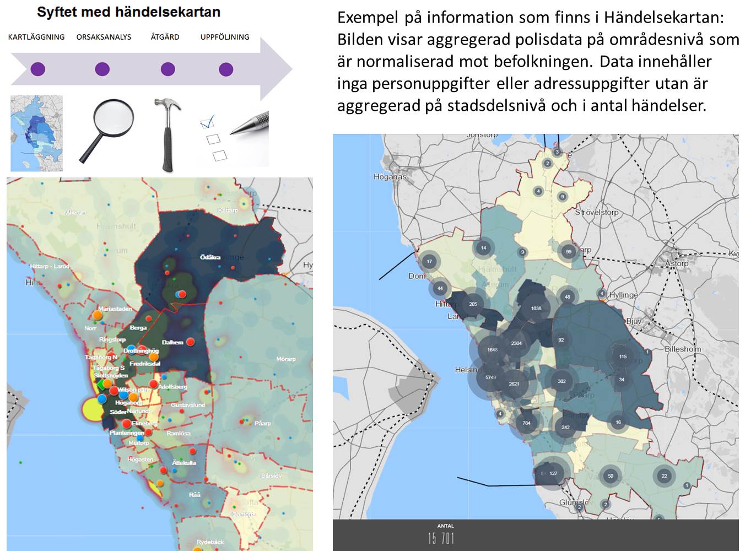Click the ANTAL 15 701 counter
This screenshot has width=756, height=551.
point(441,535)
